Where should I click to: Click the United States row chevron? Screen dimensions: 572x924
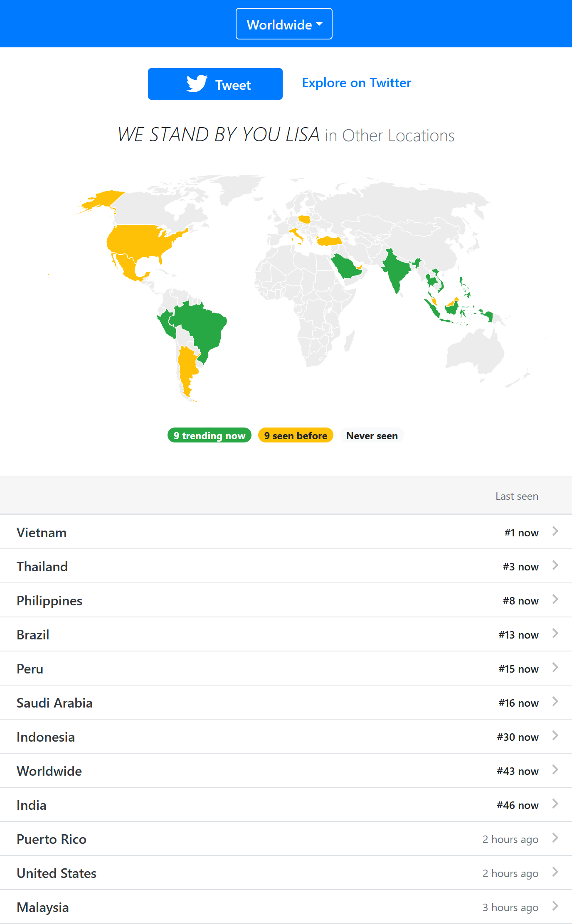pos(555,872)
